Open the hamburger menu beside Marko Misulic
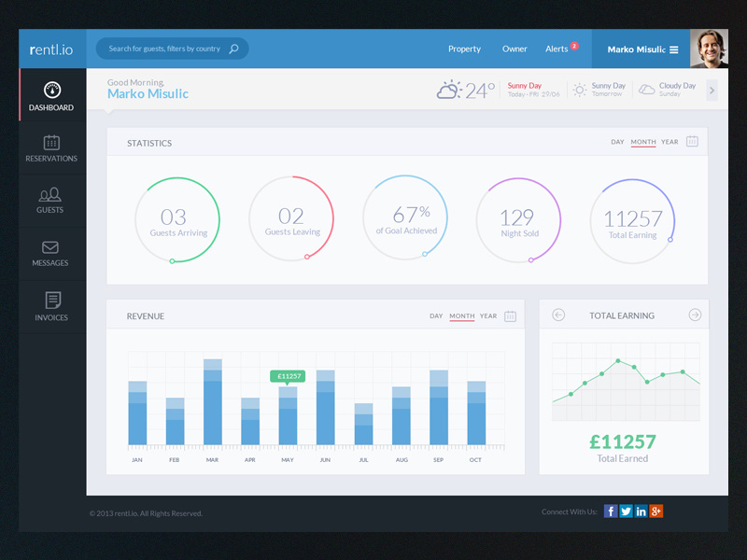 click(x=673, y=49)
